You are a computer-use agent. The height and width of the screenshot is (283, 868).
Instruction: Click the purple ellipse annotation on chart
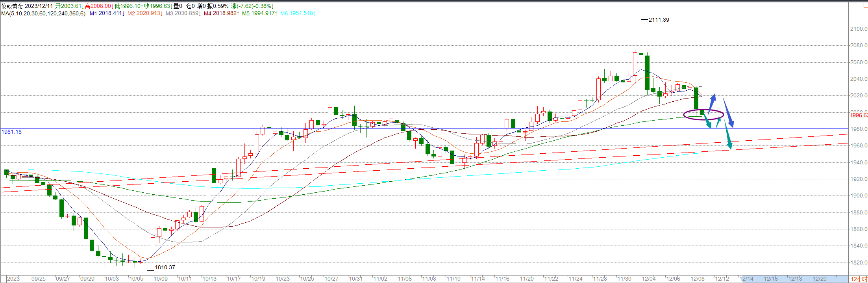703,115
